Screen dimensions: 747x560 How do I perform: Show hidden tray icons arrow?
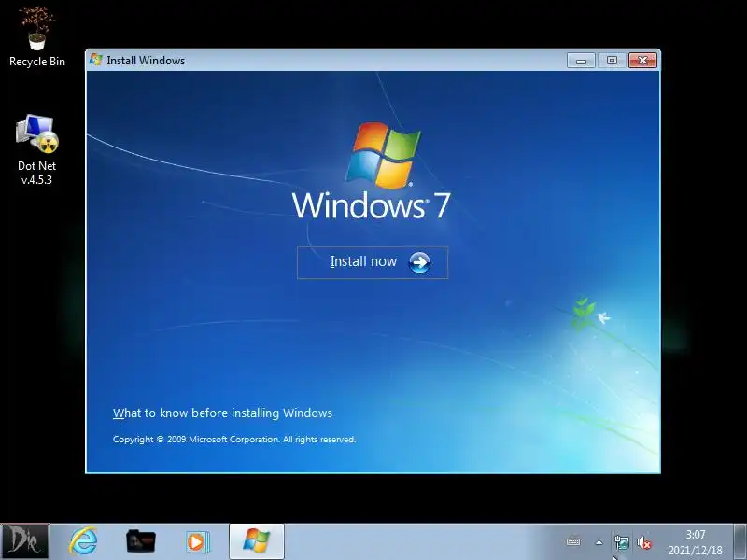coord(599,542)
